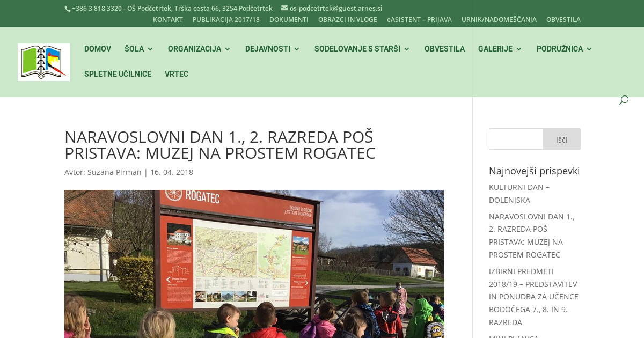Viewport: 644px width, 338px height.
Task: Go to previous slide with left arrow
Action: [x=168, y=280]
